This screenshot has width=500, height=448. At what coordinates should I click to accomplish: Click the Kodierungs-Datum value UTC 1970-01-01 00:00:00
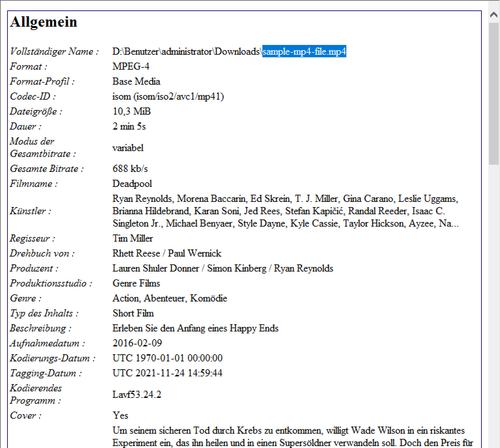[x=168, y=358]
